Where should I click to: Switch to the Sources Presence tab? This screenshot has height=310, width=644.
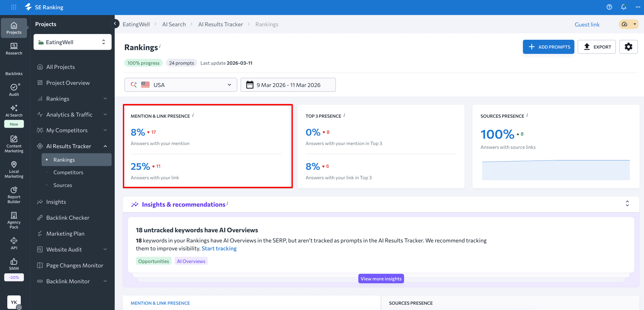(x=411, y=303)
